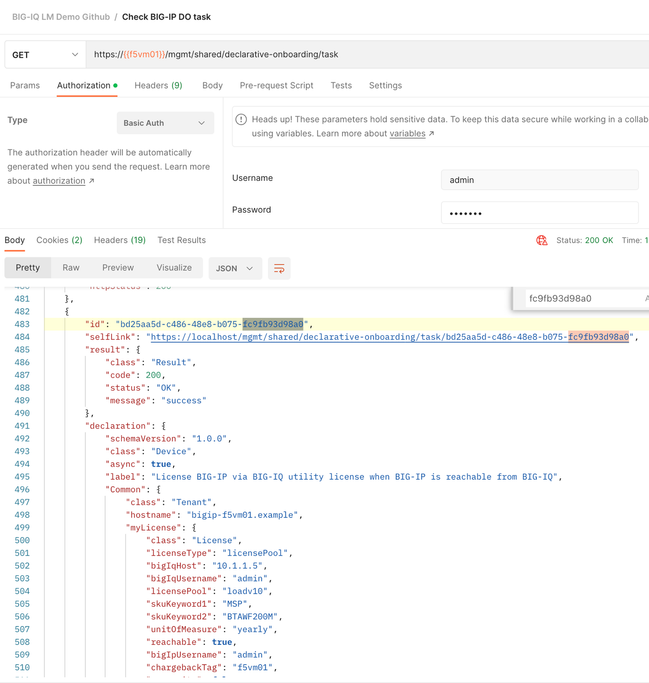Click the network globe status icon
The image size is (649, 683).
pyautogui.click(x=542, y=241)
